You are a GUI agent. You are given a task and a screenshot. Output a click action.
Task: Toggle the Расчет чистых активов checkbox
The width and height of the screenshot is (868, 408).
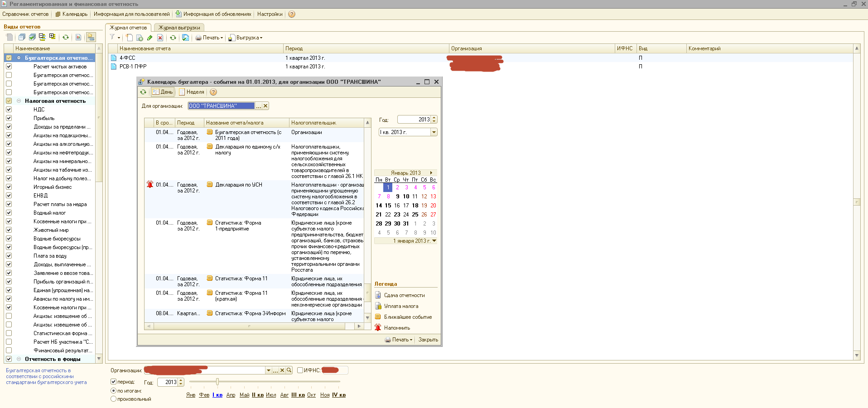9,67
